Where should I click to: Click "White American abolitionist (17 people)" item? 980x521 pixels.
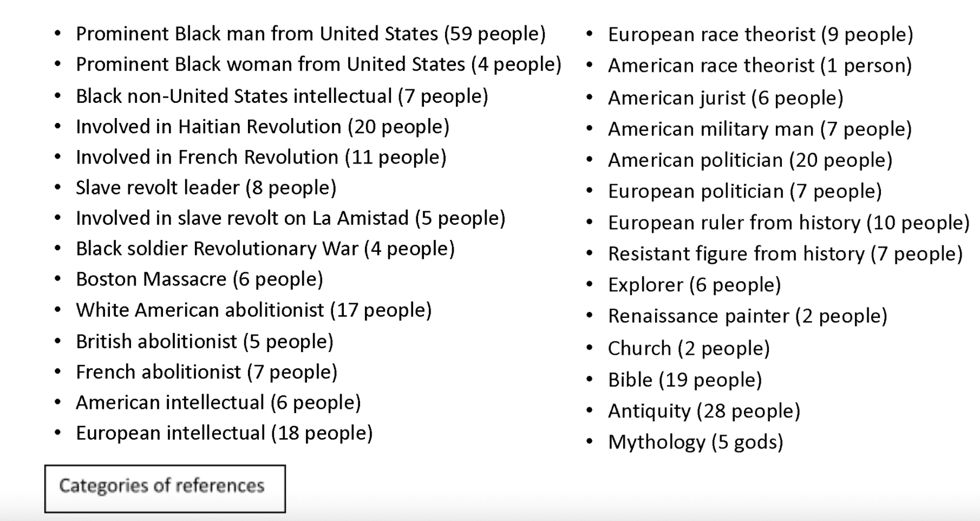253,310
